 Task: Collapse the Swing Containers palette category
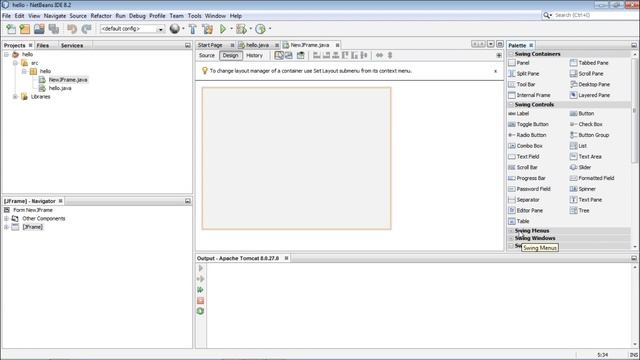click(511, 54)
